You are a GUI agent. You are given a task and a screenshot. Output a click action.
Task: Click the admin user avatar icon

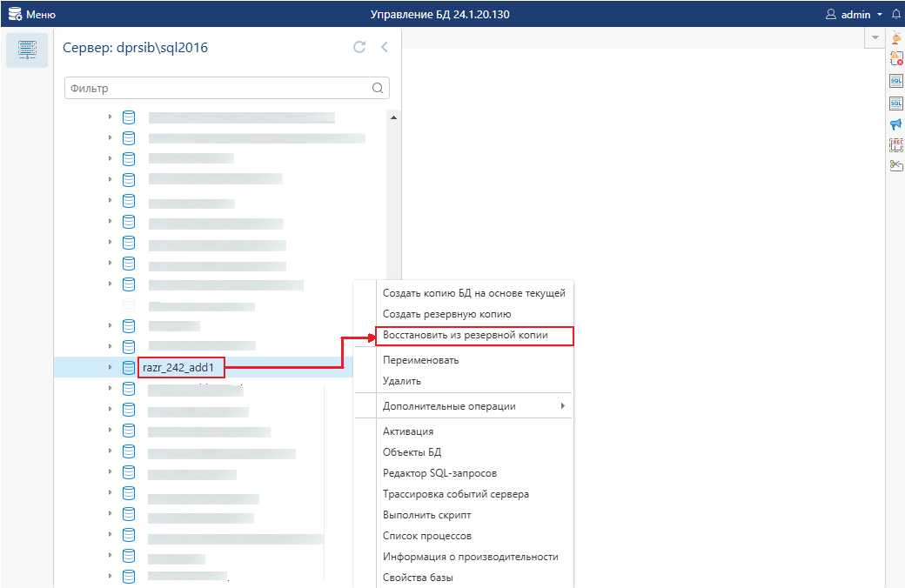[831, 15]
